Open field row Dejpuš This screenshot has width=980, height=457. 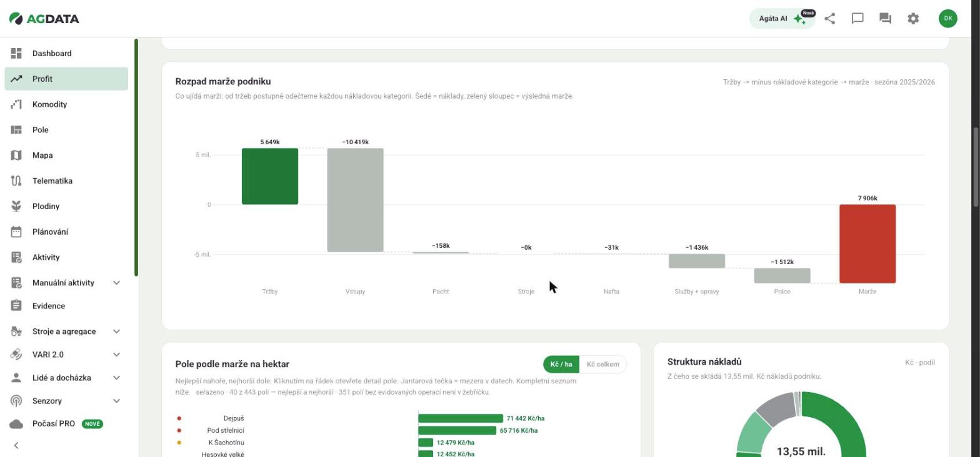pyautogui.click(x=400, y=418)
